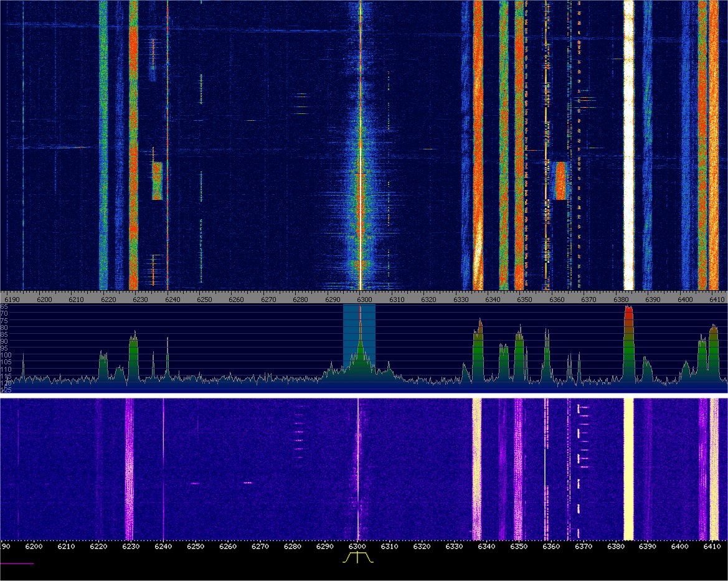The image size is (728, 581).
Task: Tune to bright yellow band near 6337 in lower waterfall
Action: click(477, 467)
